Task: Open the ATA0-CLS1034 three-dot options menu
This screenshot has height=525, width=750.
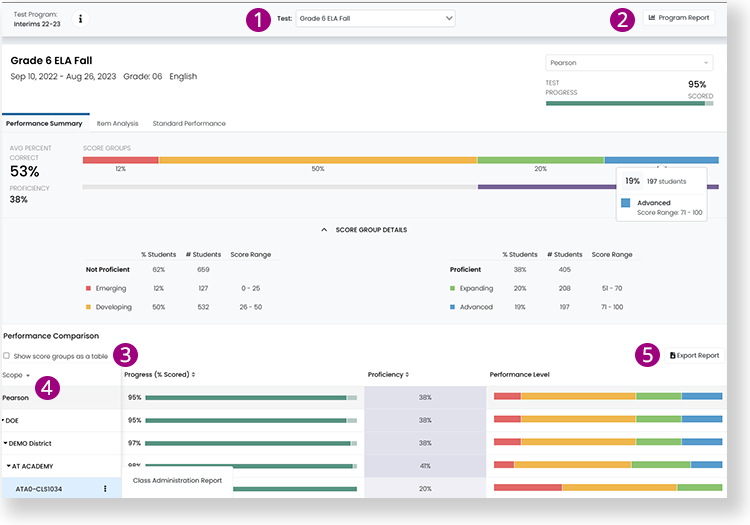Action: click(105, 488)
